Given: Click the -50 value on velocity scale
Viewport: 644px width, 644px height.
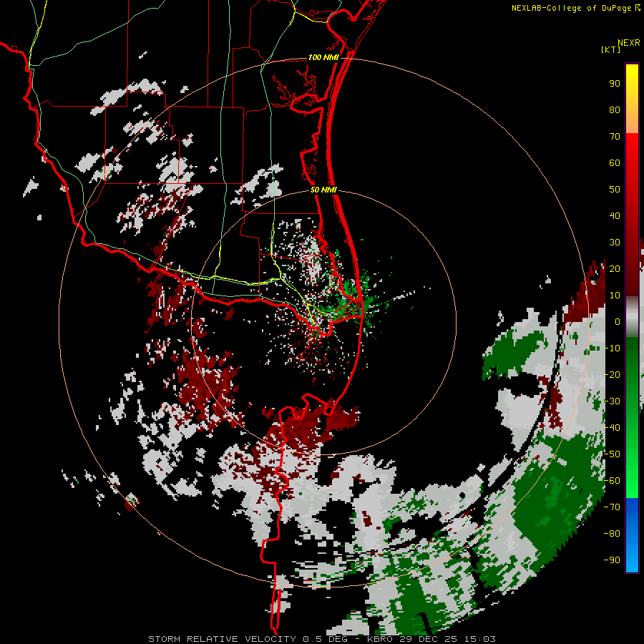Looking at the screenshot, I should (x=612, y=454).
